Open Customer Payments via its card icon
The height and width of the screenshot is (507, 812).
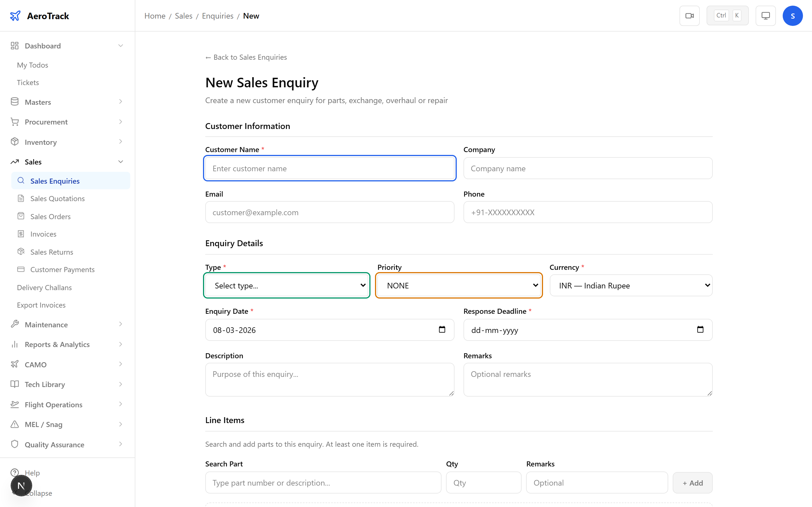click(21, 269)
